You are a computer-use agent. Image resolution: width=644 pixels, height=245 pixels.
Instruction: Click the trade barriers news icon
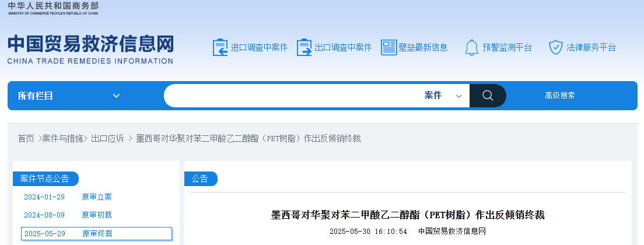pos(388,47)
